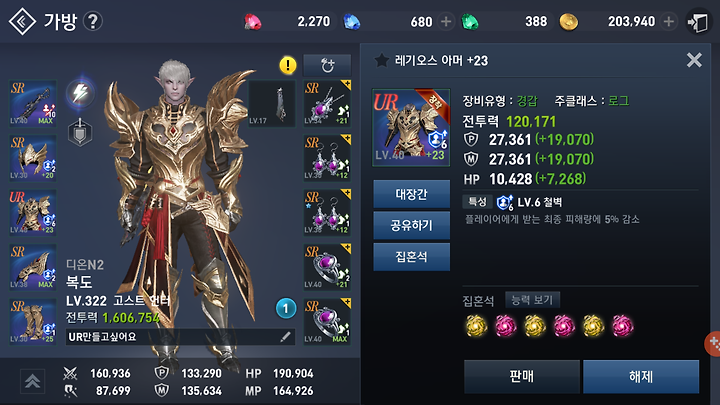720x405 pixels.
Task: Open the 대장간 blacksmith menu
Action: [411, 194]
